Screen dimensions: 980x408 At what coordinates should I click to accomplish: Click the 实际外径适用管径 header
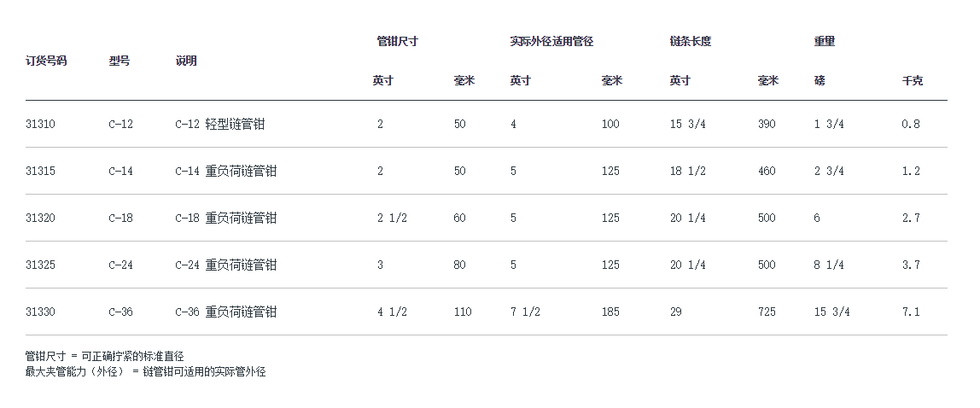(551, 41)
